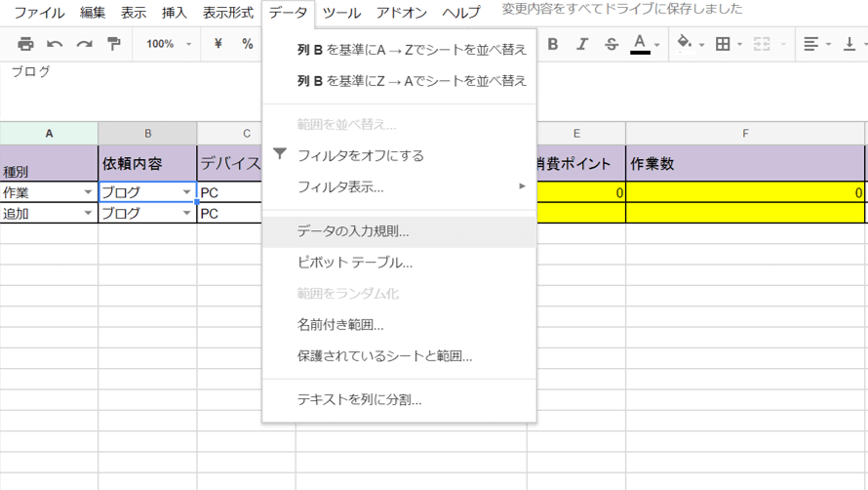Click the yen currency format icon
This screenshot has height=490, width=868.
point(217,44)
